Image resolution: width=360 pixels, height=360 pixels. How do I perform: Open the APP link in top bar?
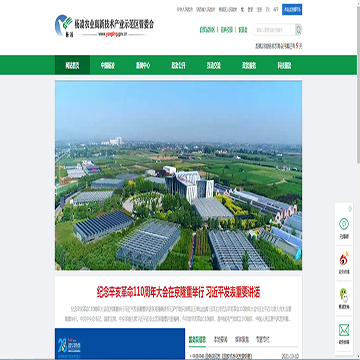coord(275,10)
